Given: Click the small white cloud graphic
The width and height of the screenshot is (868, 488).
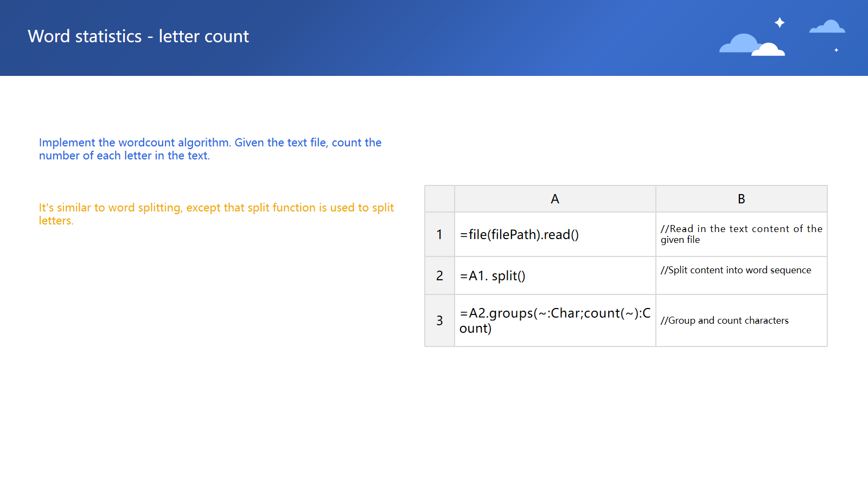Looking at the screenshot, I should (769, 50).
